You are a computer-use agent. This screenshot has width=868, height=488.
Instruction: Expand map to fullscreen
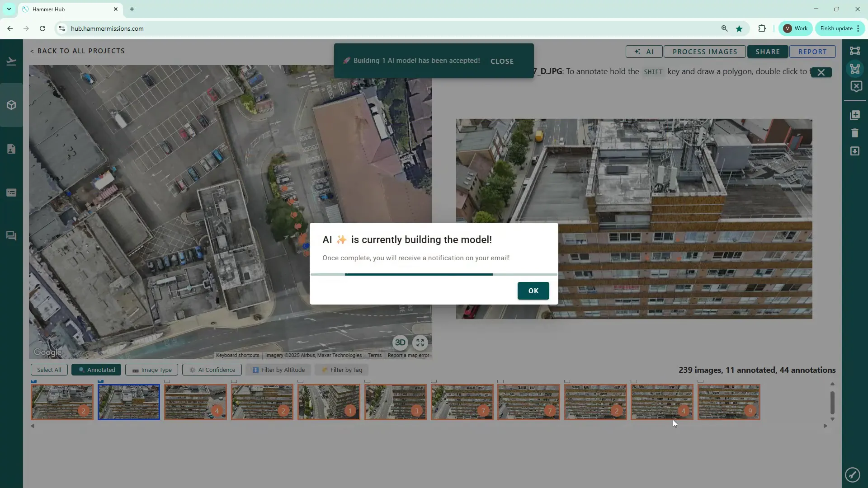point(420,343)
